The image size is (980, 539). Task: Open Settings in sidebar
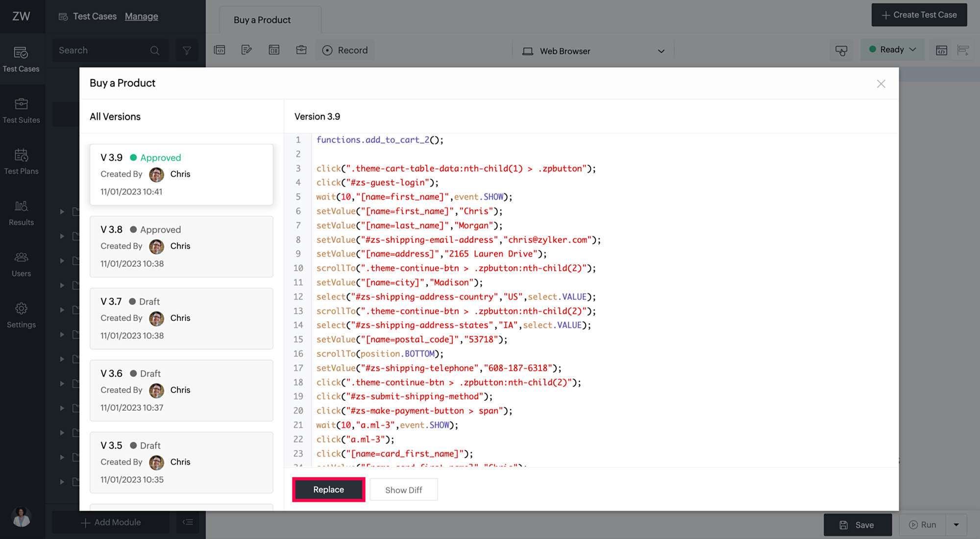click(x=21, y=315)
